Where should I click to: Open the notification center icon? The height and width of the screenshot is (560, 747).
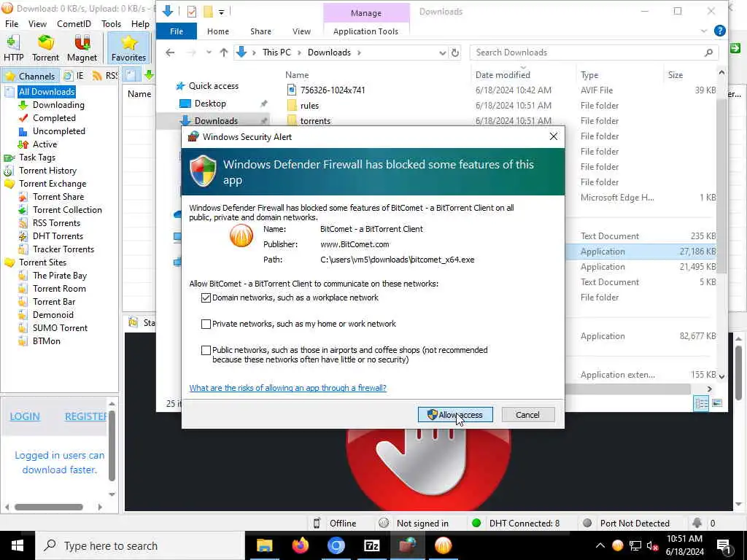(x=724, y=545)
